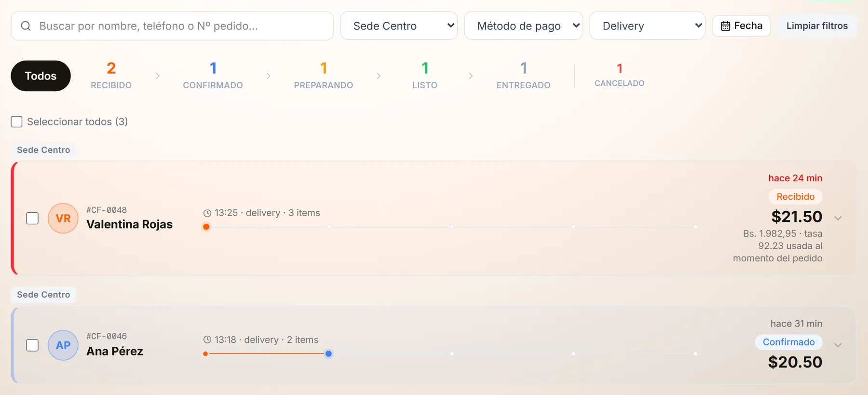Open the Delivery type dropdown
This screenshot has width=868, height=395.
point(647,26)
